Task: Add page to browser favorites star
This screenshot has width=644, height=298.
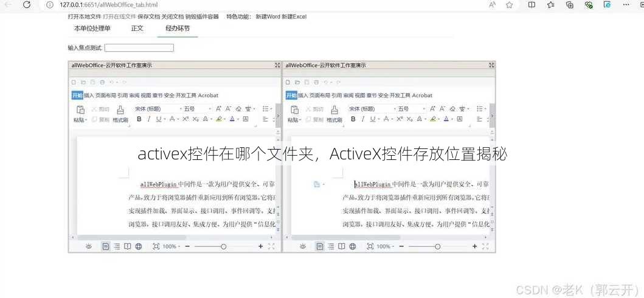Action: (510, 5)
